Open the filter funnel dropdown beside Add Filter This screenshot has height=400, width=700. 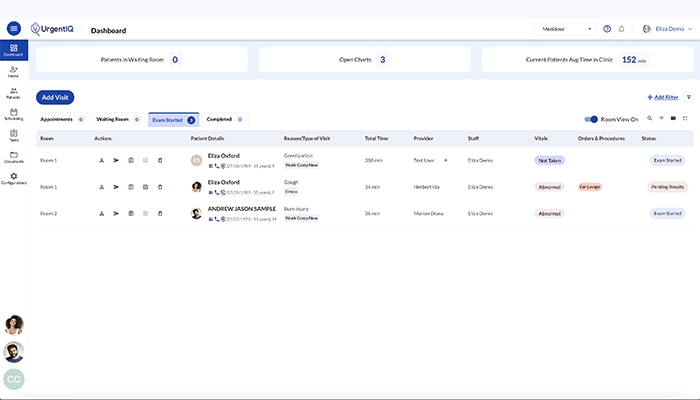689,97
